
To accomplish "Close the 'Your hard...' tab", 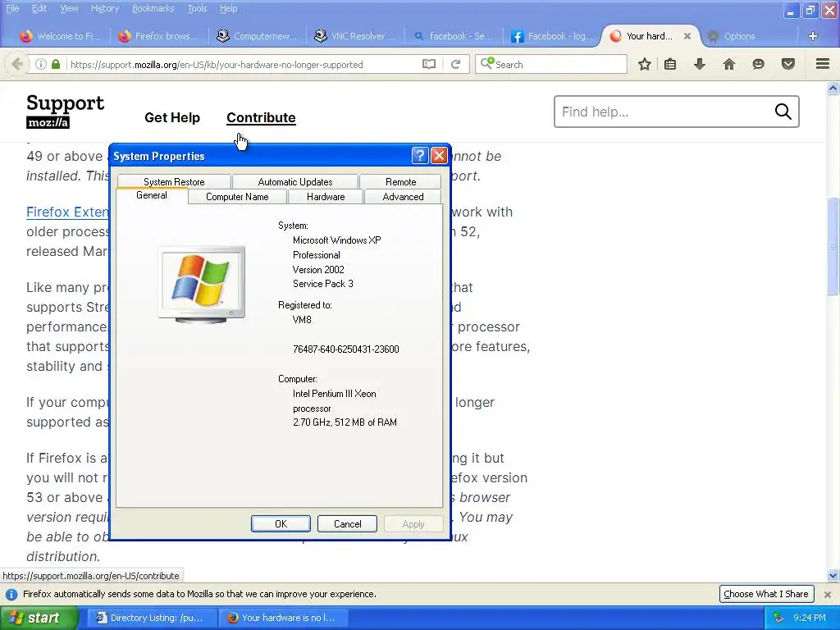I will coord(687,36).
